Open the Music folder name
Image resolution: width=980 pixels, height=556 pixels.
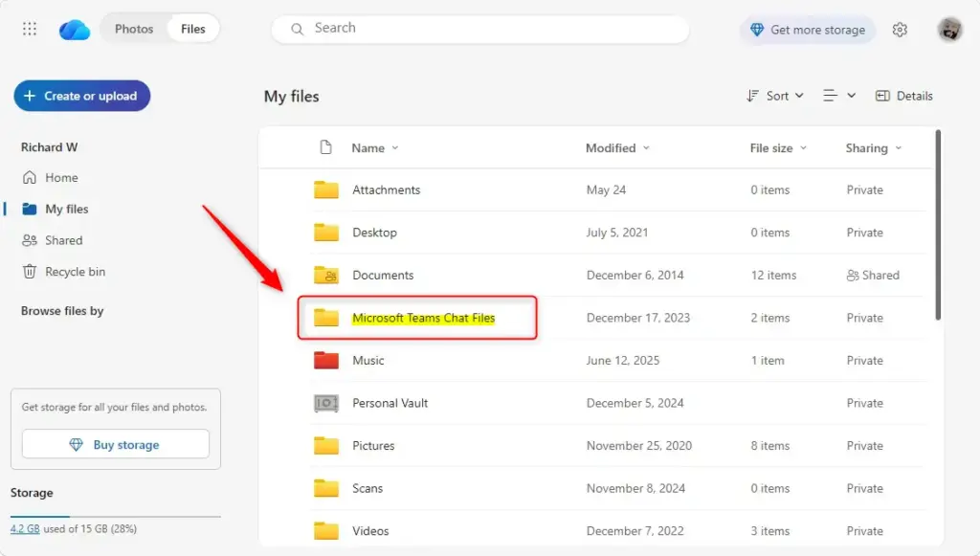pos(368,361)
